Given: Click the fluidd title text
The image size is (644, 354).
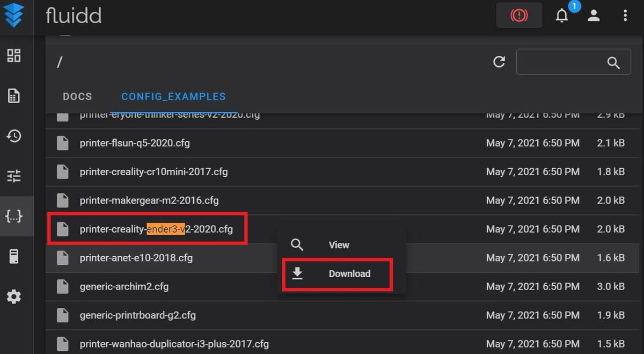Looking at the screenshot, I should pos(74,16).
